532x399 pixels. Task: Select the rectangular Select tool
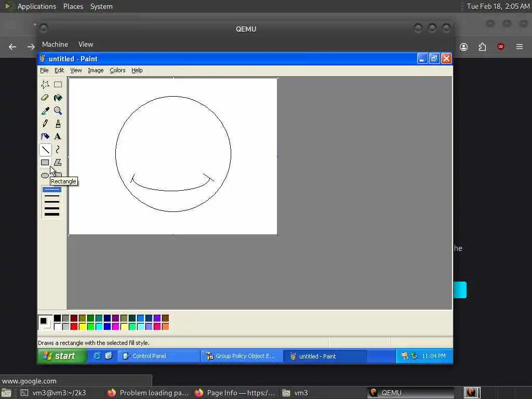[58, 84]
